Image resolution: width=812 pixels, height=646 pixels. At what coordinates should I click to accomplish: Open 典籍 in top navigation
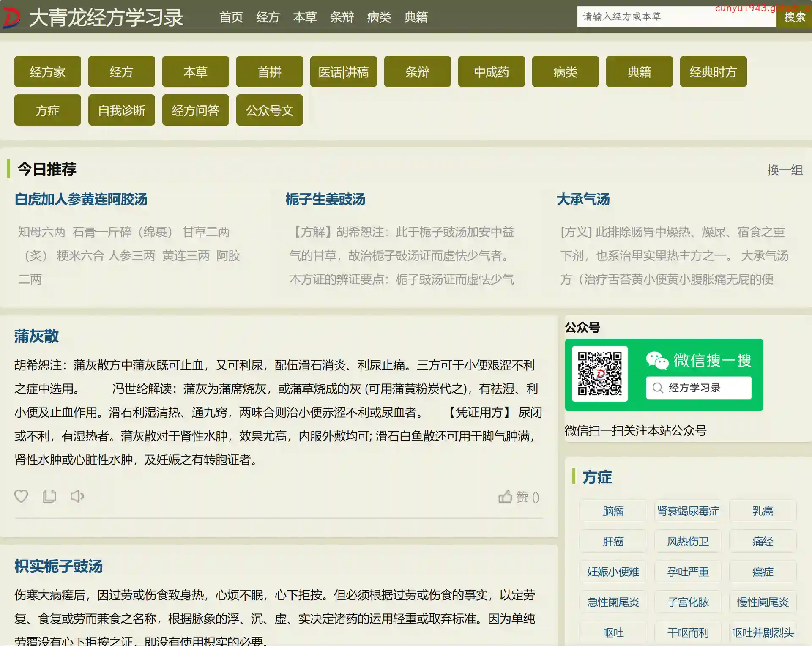point(416,17)
